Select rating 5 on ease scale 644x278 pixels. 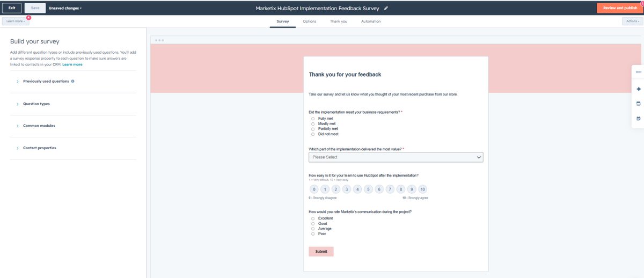[x=368, y=189]
